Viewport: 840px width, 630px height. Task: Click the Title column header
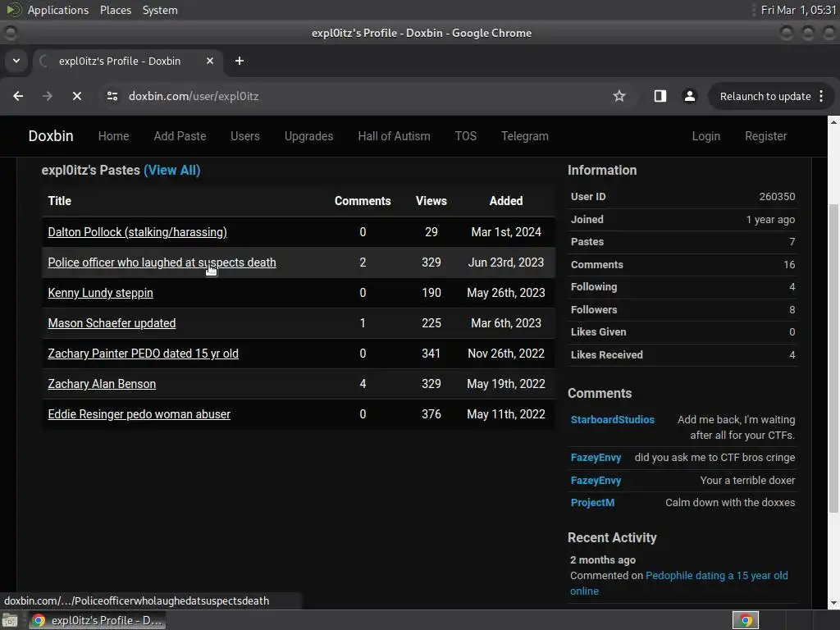(x=59, y=201)
